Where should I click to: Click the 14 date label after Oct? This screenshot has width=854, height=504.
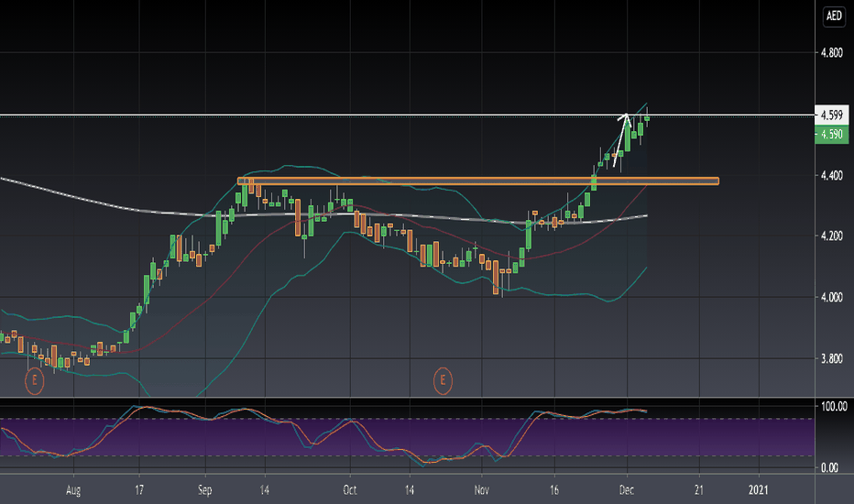(410, 490)
